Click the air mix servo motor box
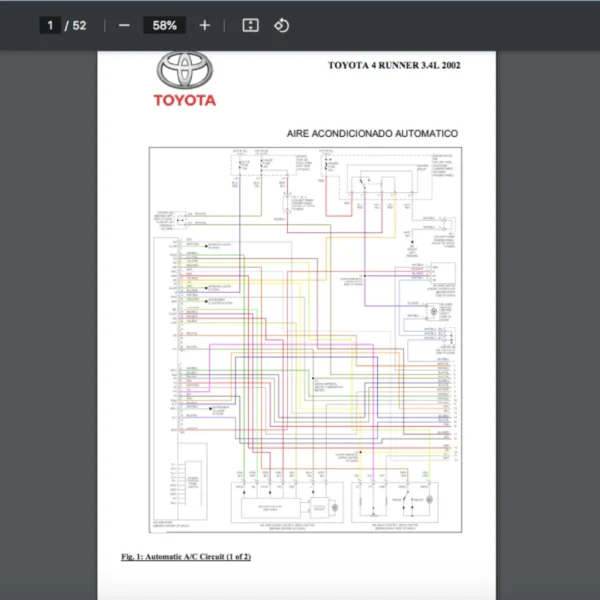Viewport: 600px width, 600px height. (x=287, y=501)
